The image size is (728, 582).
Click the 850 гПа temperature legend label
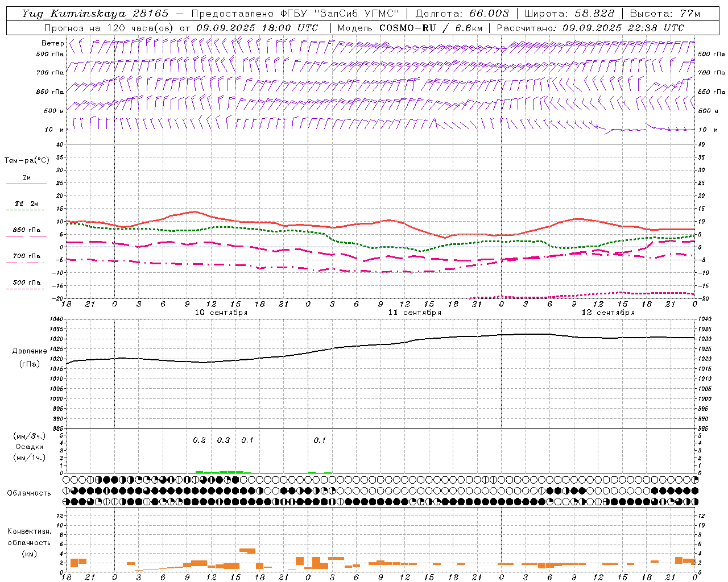click(x=26, y=230)
